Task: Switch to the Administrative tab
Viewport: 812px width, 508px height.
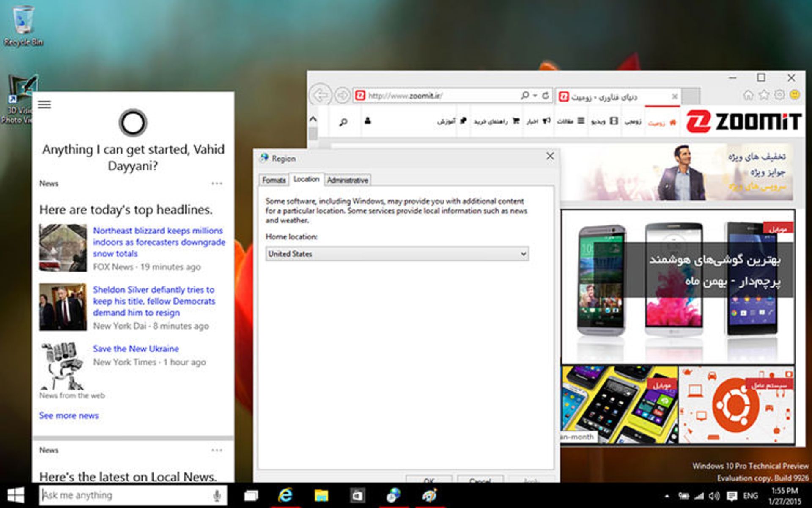Action: tap(347, 180)
